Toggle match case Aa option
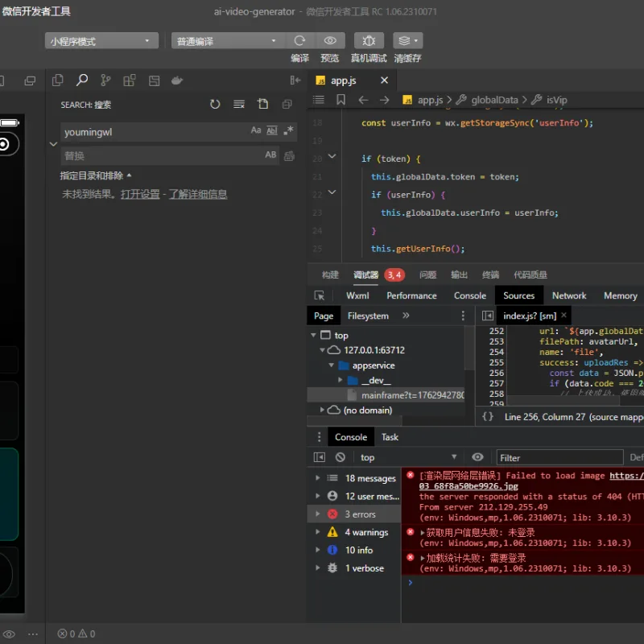The width and height of the screenshot is (644, 644). point(256,130)
